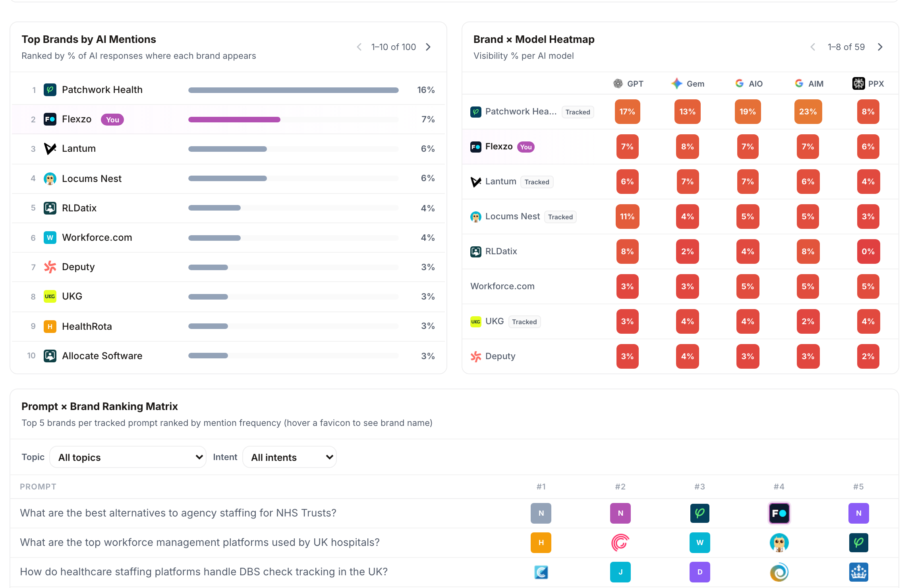
Task: Click the Gemini Gem column icon
Action: coord(676,83)
